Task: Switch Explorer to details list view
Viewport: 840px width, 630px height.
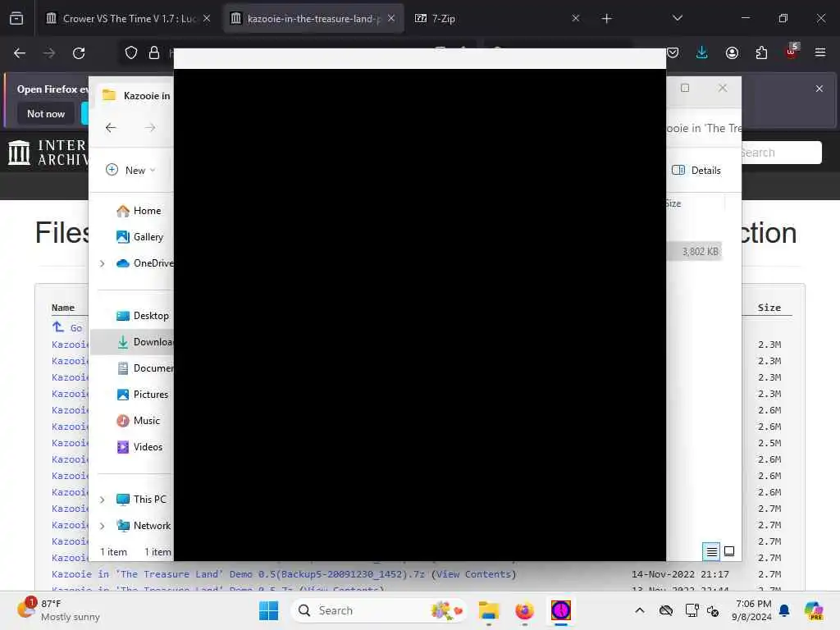Action: coord(711,551)
